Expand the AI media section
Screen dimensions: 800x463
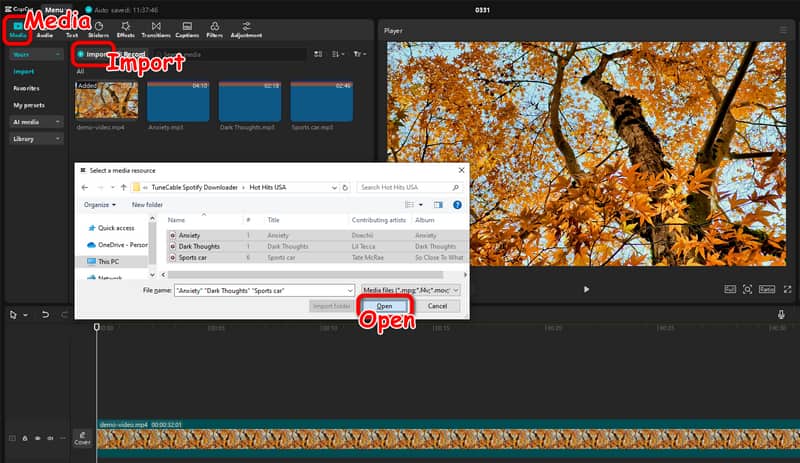coord(36,122)
